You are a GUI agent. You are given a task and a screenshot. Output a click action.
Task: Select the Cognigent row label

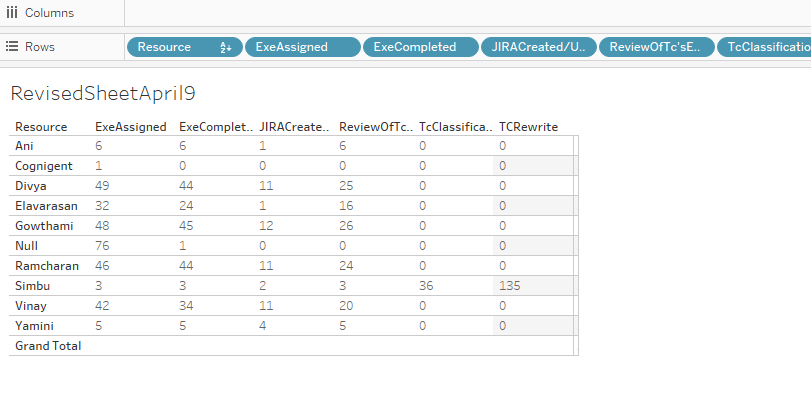44,166
